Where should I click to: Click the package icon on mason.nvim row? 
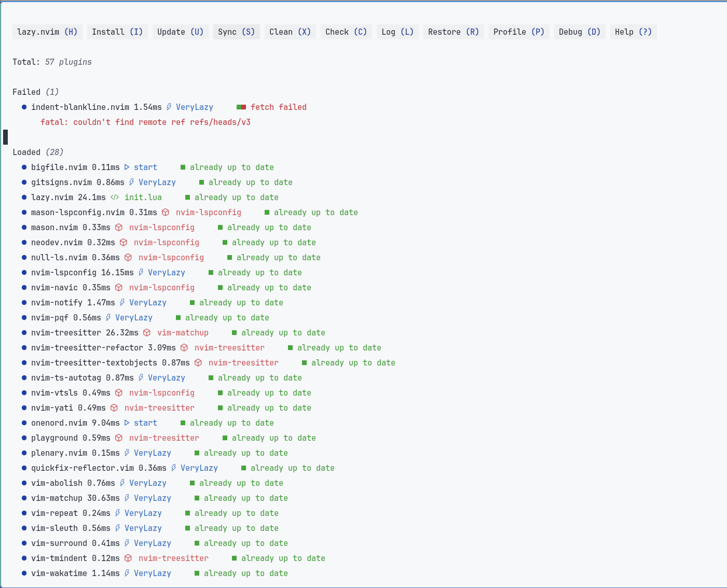(x=119, y=227)
